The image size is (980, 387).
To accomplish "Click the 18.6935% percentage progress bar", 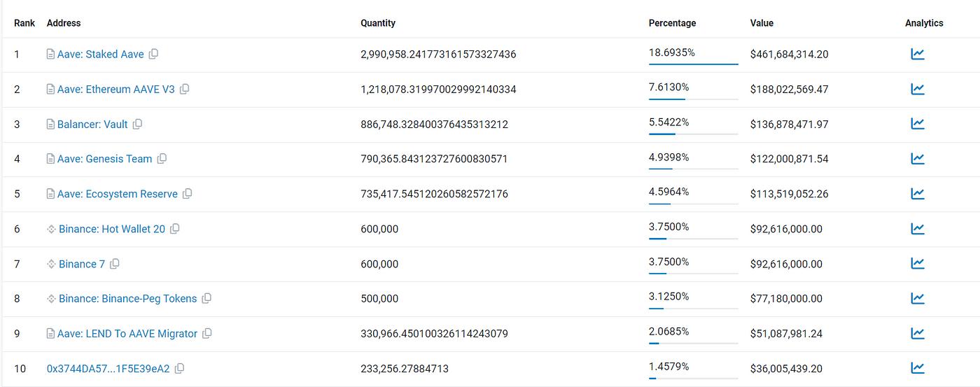I will point(694,64).
